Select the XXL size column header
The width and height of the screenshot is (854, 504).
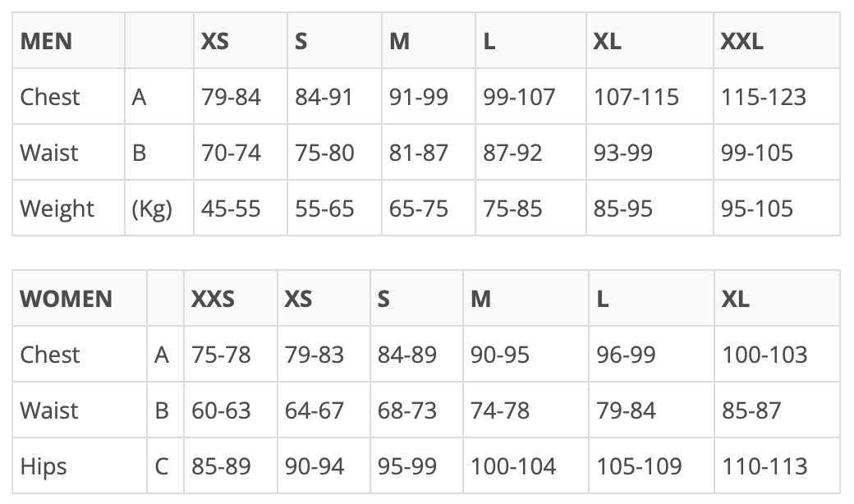pyautogui.click(x=742, y=41)
